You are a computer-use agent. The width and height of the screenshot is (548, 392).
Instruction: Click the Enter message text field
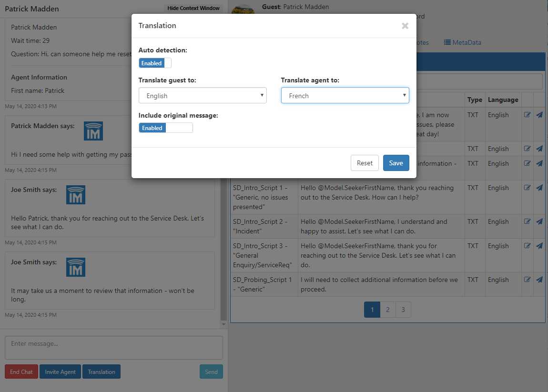point(113,348)
